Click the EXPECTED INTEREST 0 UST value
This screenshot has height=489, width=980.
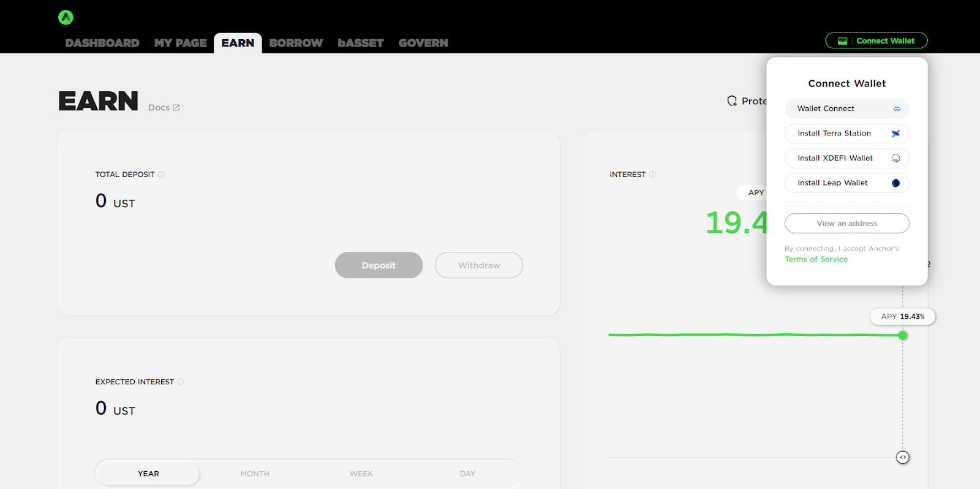[115, 409]
